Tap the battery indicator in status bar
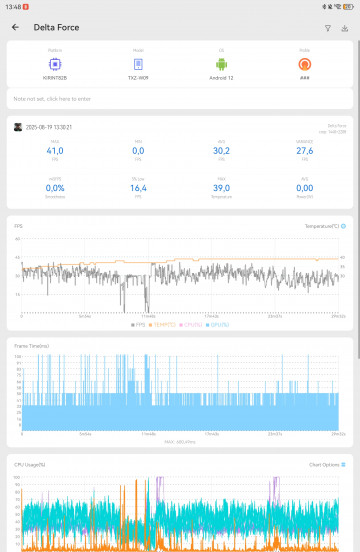 coord(348,7)
